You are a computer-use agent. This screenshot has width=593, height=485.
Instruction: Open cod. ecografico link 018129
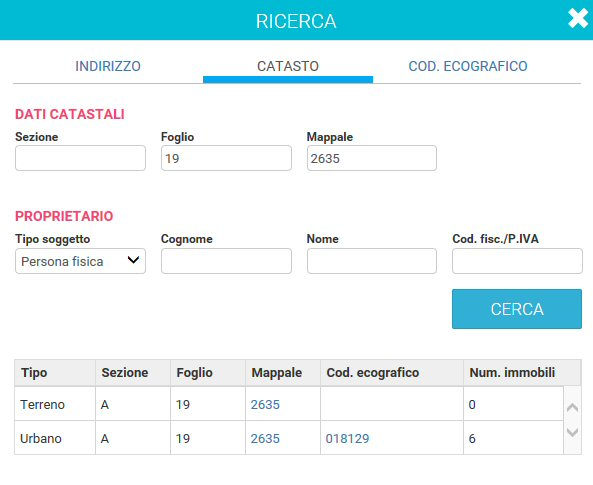(x=347, y=438)
